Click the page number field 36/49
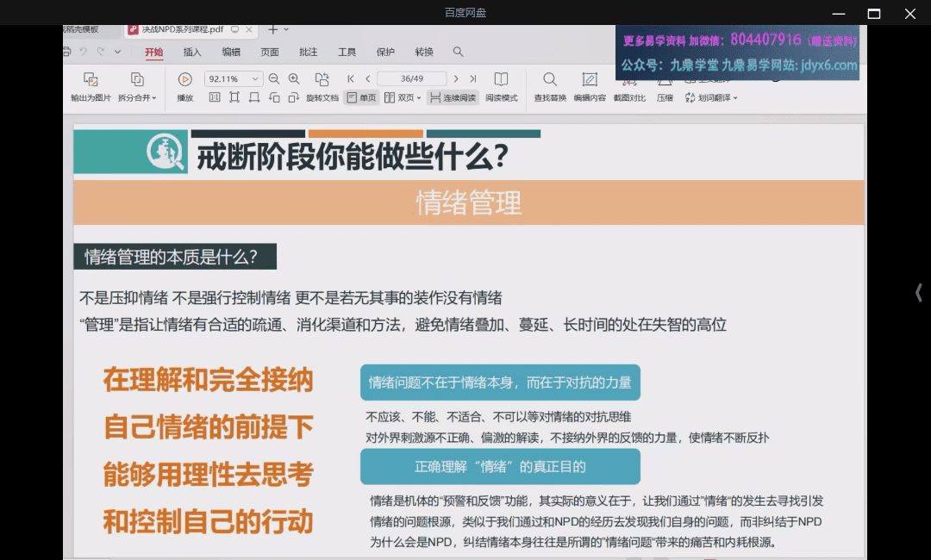The image size is (931, 560). (411, 78)
